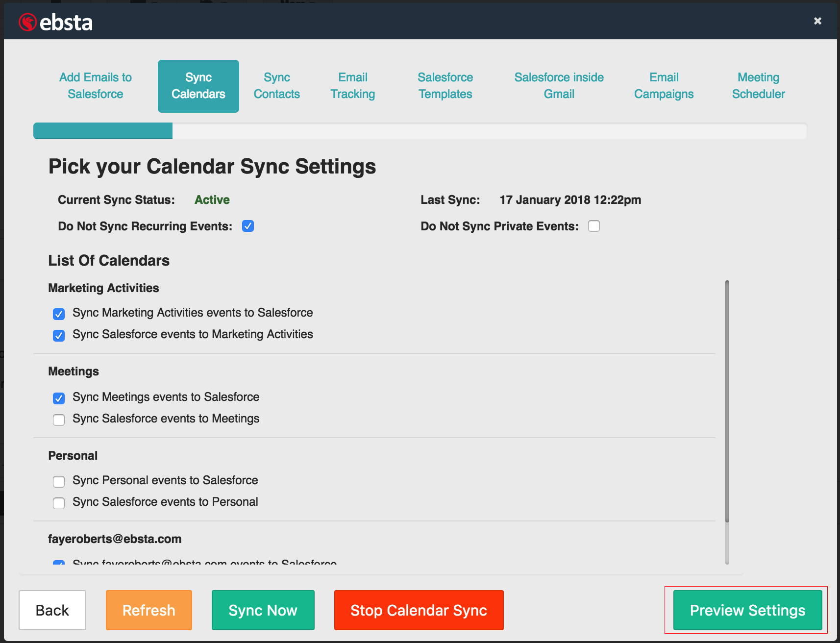Enable Sync Salesforce events to Meetings
Viewport: 840px width, 643px height.
pyautogui.click(x=59, y=420)
